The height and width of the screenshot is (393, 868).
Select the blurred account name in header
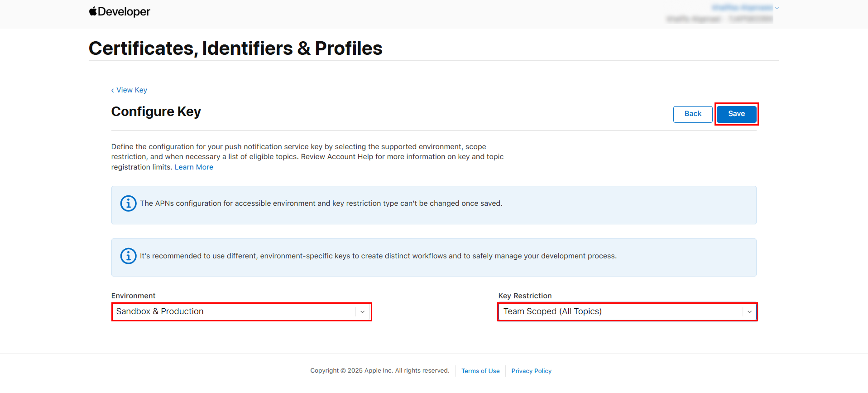[x=742, y=8]
